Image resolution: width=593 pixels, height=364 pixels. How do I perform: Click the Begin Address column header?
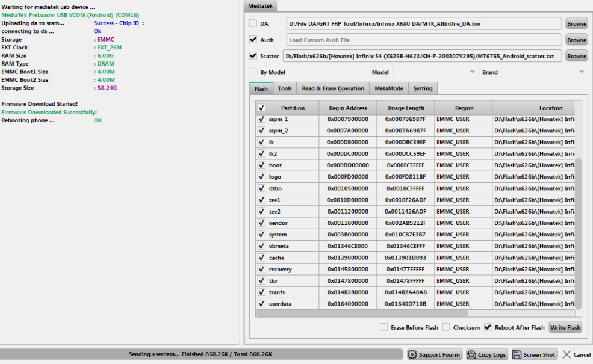[x=347, y=108]
